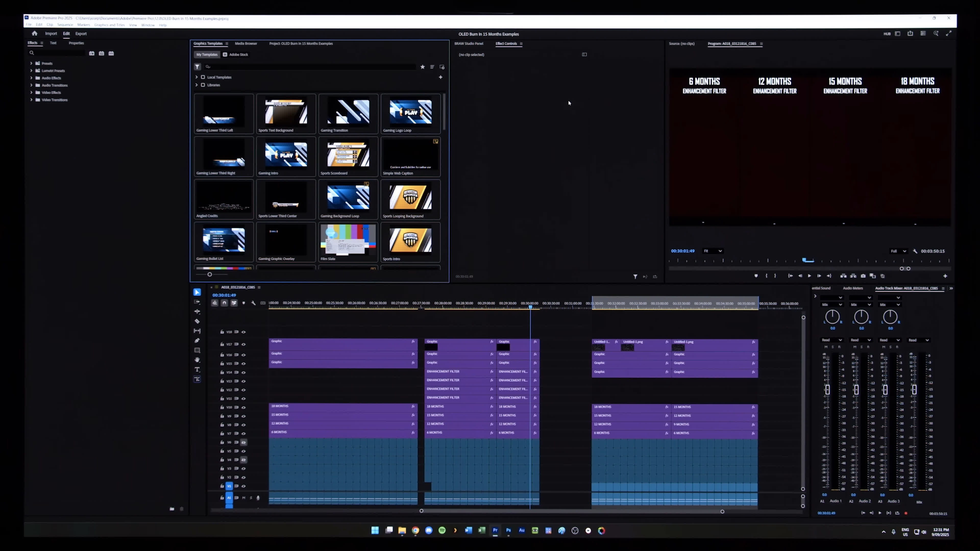
Task: Open the Window menu
Action: [x=148, y=25]
